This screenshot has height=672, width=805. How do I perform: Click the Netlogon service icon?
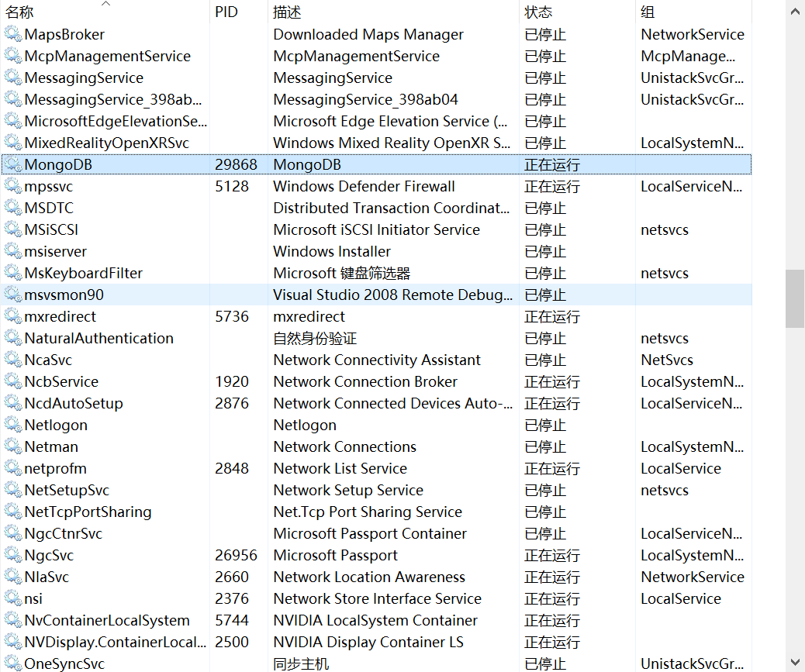click(x=13, y=425)
